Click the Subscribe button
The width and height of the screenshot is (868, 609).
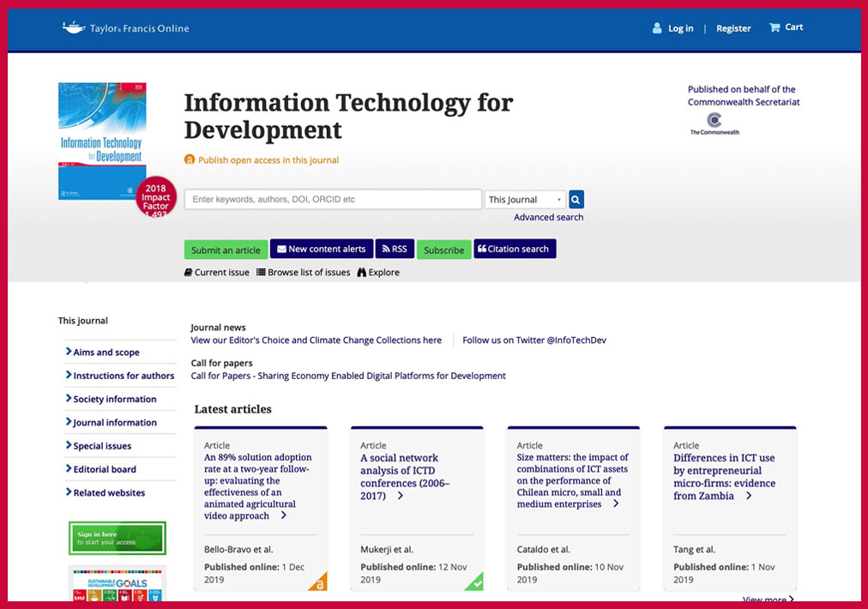pos(444,250)
